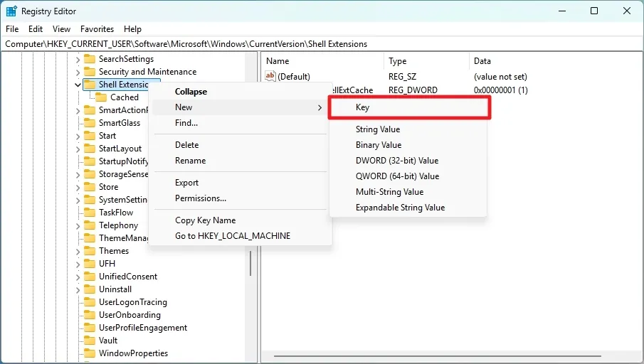Screen dimensions: 644x364
Task: Click the StorageSense folder icon
Action: click(90, 174)
